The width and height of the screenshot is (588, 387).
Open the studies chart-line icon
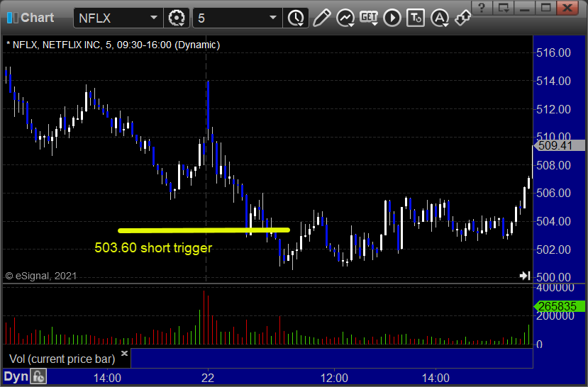(345, 18)
